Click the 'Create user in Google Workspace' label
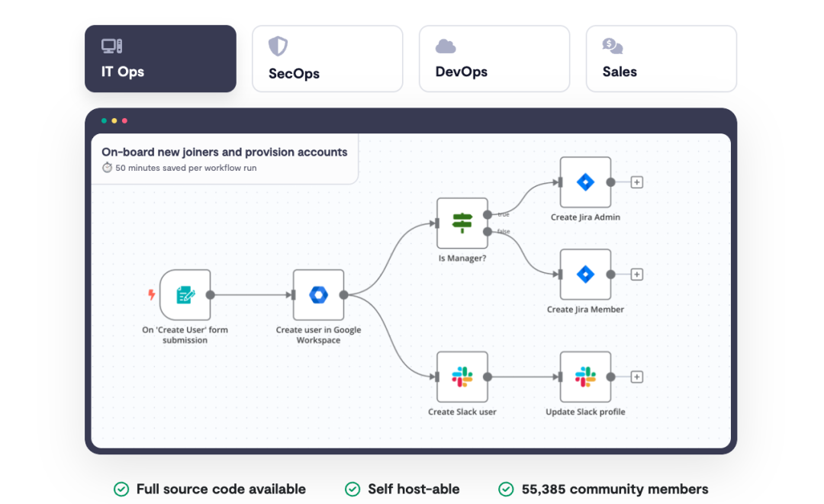The width and height of the screenshot is (824, 504). pos(318,335)
